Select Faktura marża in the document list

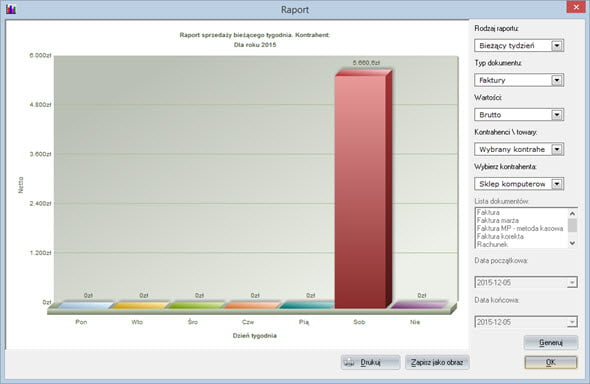(x=497, y=220)
